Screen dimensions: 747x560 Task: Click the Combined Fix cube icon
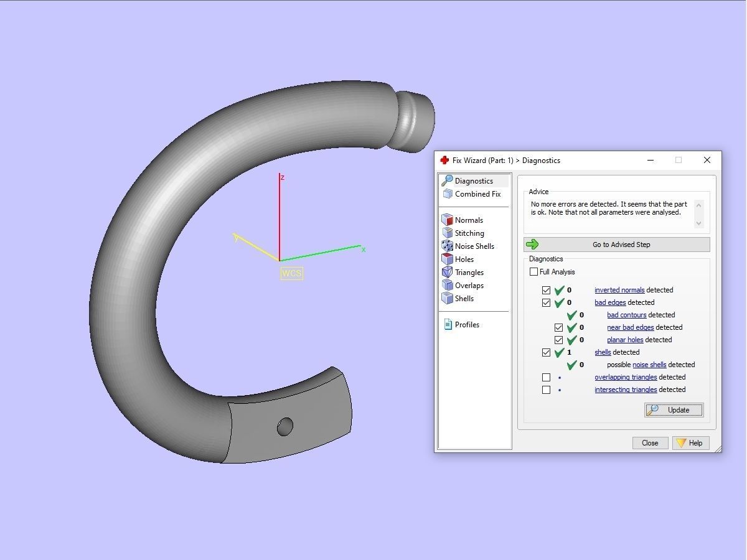447,194
